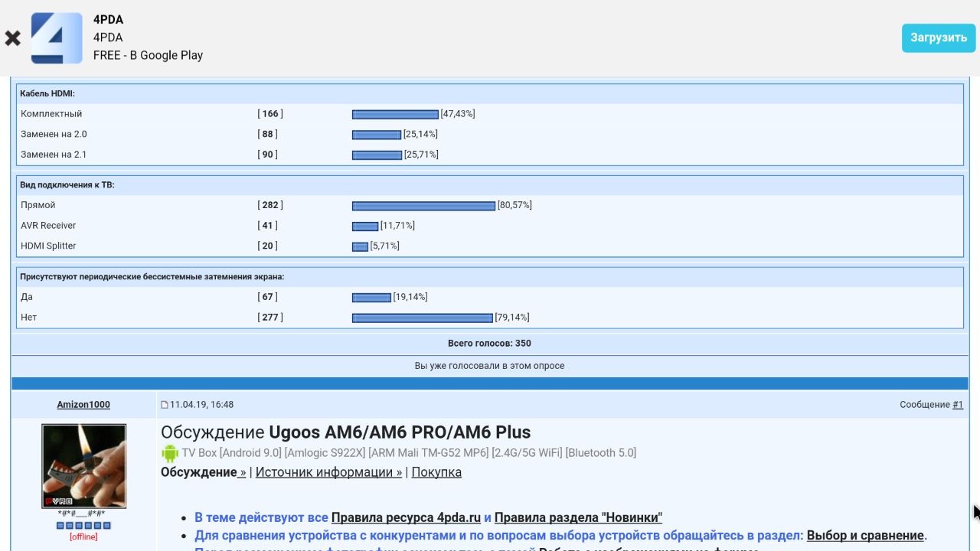Image resolution: width=980 pixels, height=551 pixels.
Task: Click the Кабель HDMI: poll heading
Action: [47, 93]
